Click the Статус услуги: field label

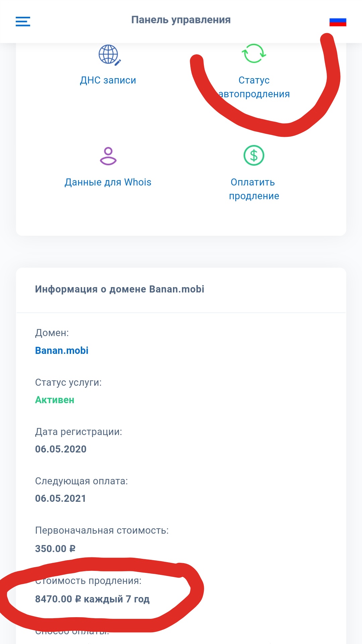[68, 382]
